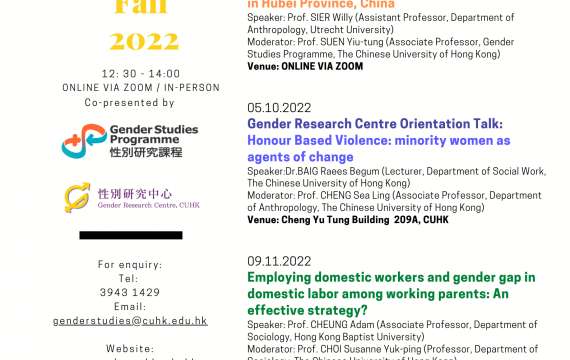Click the Cheng Yu Tung Building venue line
This screenshot has height=360, width=570.
tap(348, 220)
